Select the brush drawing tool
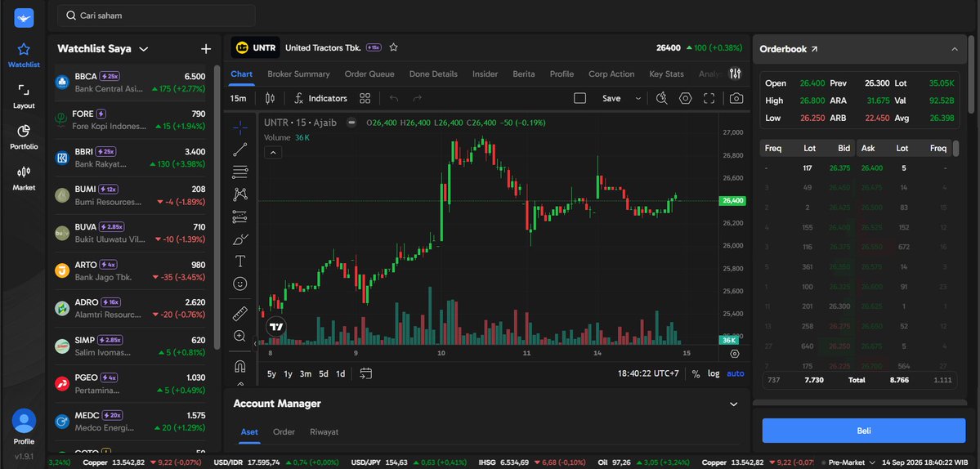Image resolution: width=980 pixels, height=469 pixels. click(x=240, y=239)
